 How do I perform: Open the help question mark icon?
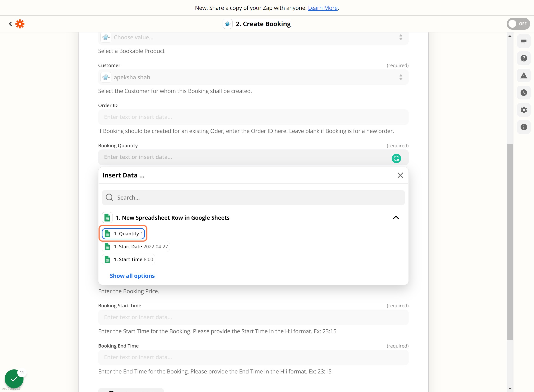523,58
